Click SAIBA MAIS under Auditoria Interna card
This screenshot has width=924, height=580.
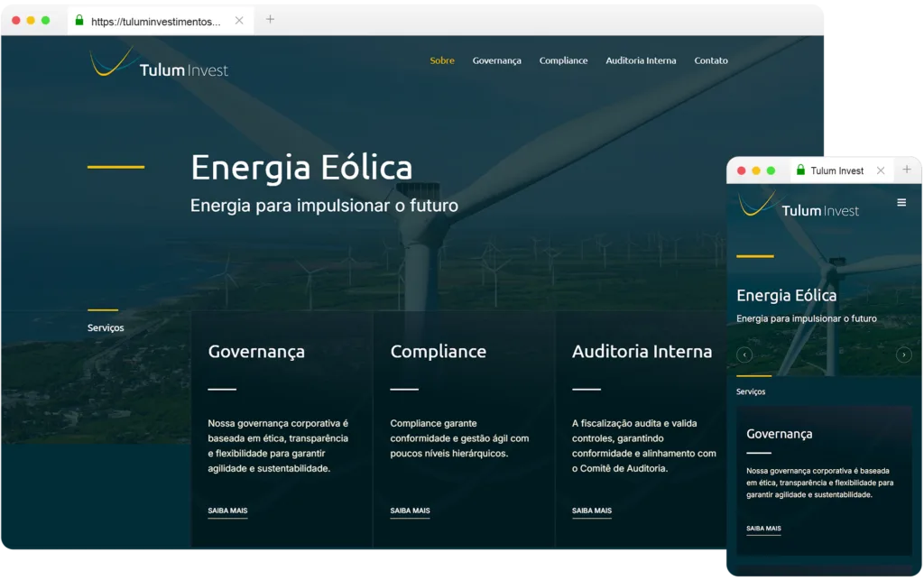pyautogui.click(x=592, y=511)
